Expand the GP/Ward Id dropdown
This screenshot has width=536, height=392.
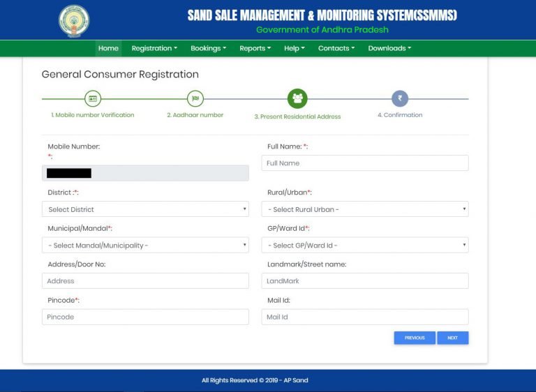365,246
